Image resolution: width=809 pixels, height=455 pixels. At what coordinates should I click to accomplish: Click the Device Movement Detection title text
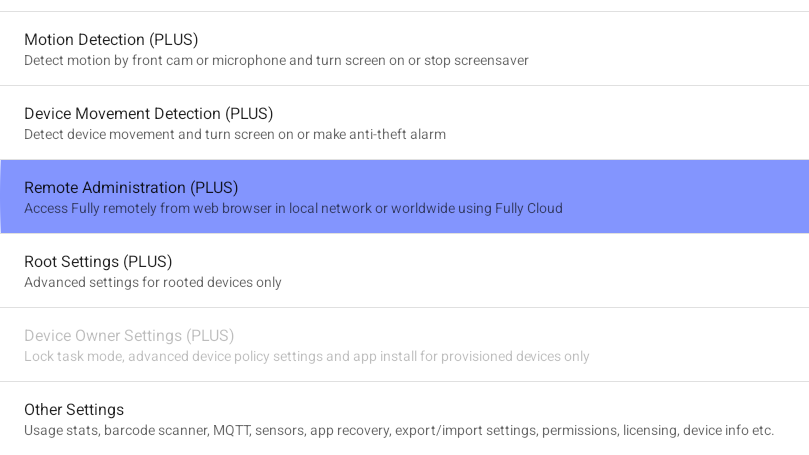tap(149, 114)
